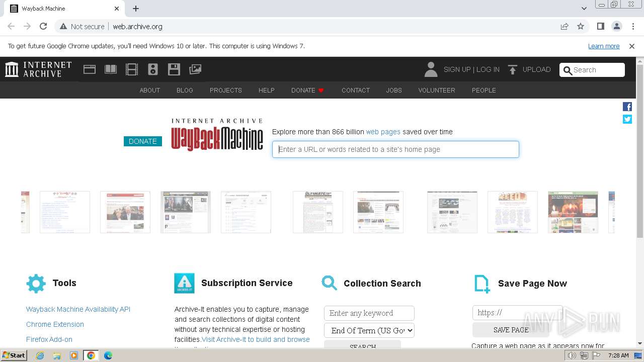Open the Ultimate site thumbnail

tap(318, 212)
